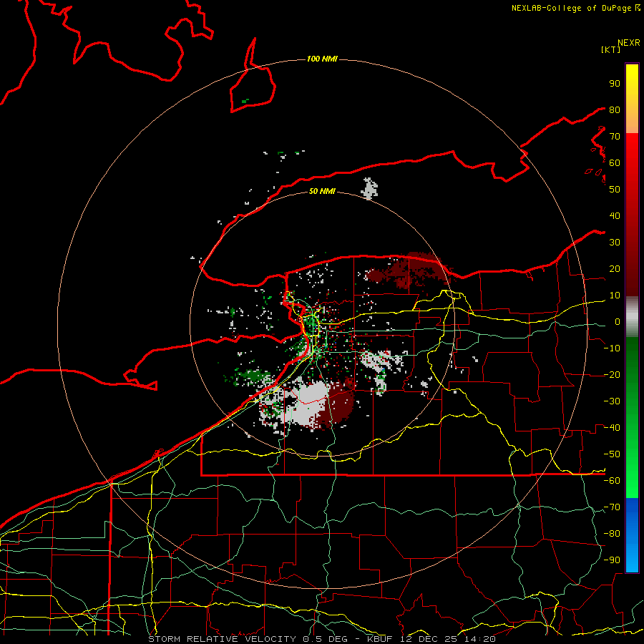The height and width of the screenshot is (644, 644).
Task: Click the 50 value on velocity legend
Action: point(615,190)
